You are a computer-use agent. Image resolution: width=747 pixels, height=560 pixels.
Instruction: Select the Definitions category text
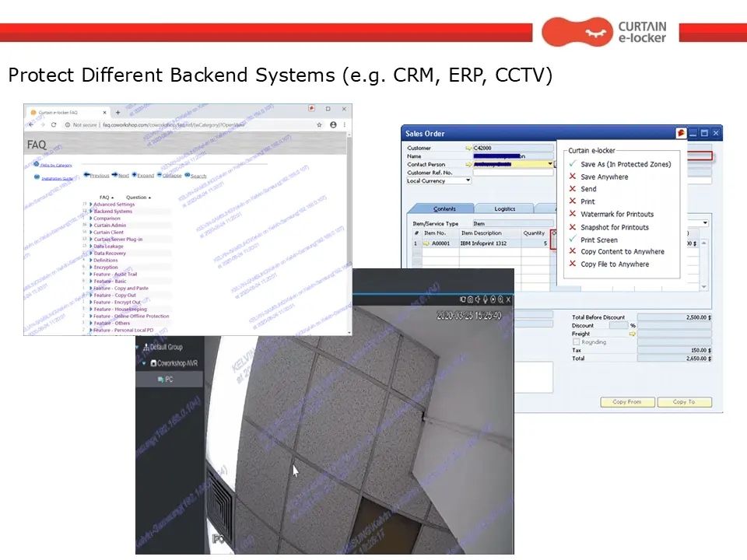(x=105, y=261)
